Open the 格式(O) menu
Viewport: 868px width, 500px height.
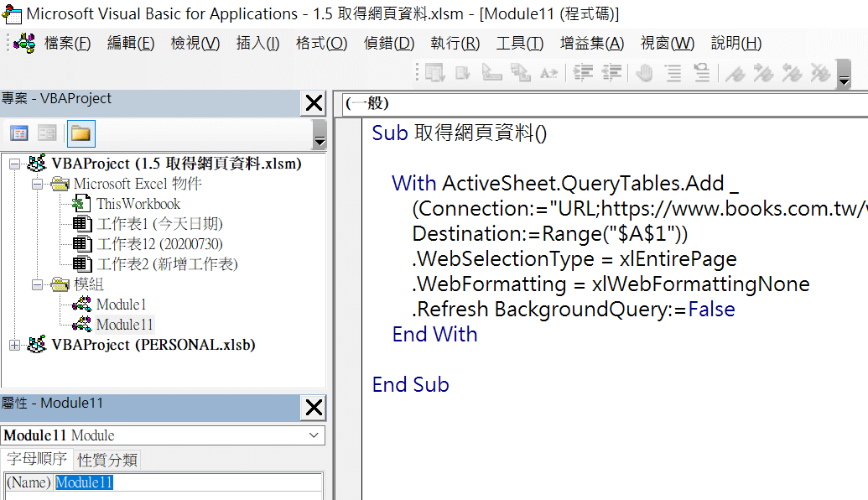[321, 43]
